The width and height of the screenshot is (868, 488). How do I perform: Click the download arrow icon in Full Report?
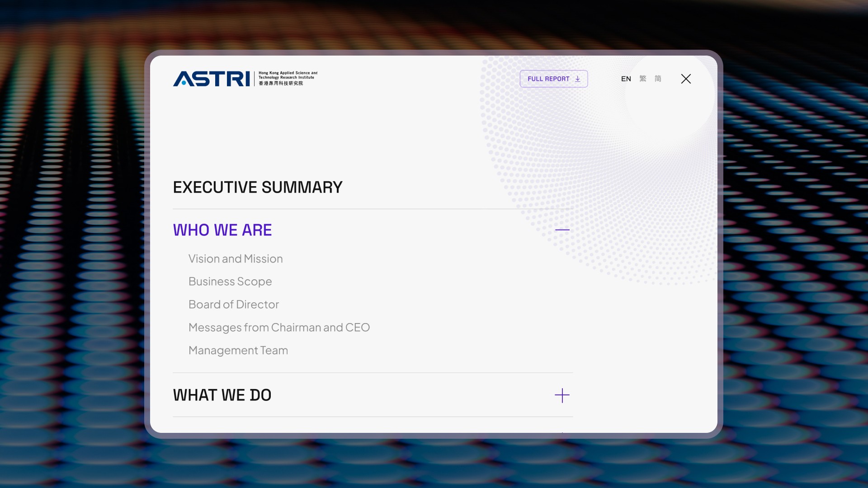[x=577, y=79]
